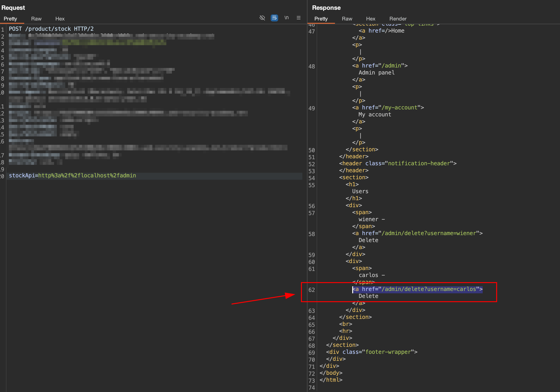The width and height of the screenshot is (560, 392).
Task: Click the /my-account href on line 49
Action: [399, 108]
